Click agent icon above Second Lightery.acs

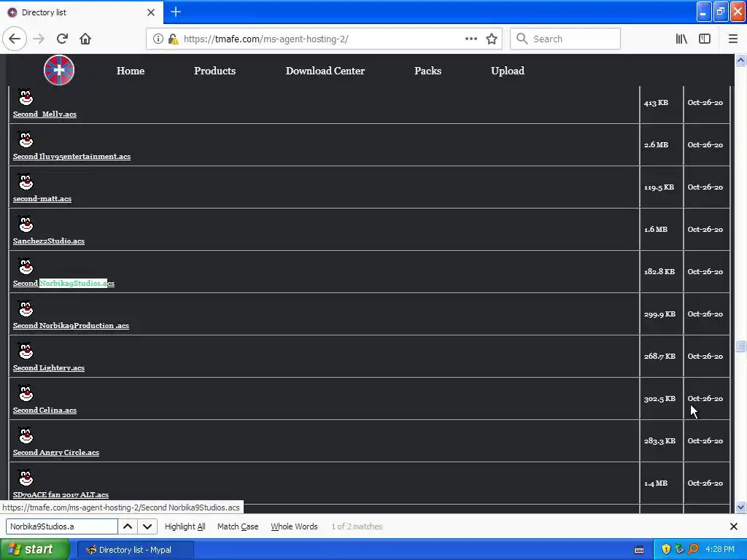[x=26, y=351]
